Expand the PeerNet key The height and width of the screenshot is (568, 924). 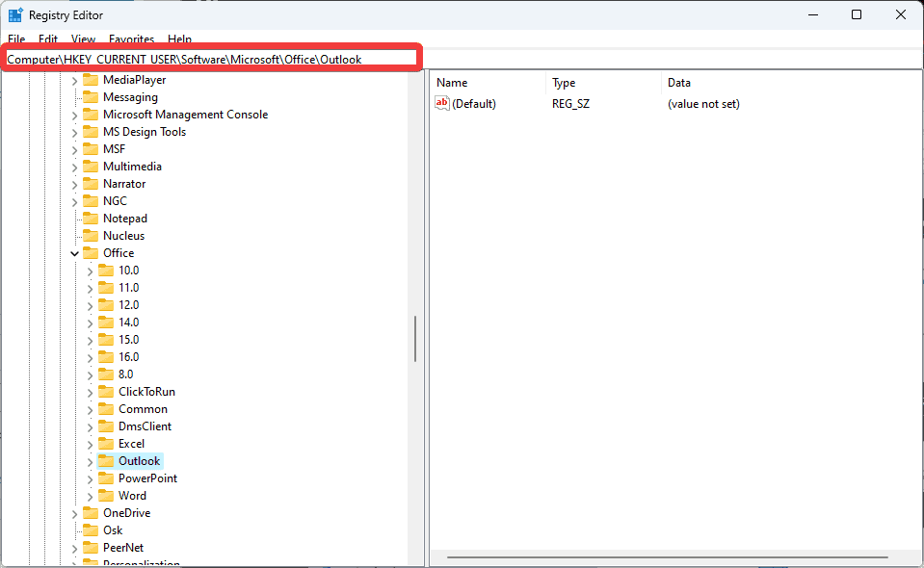pos(75,549)
